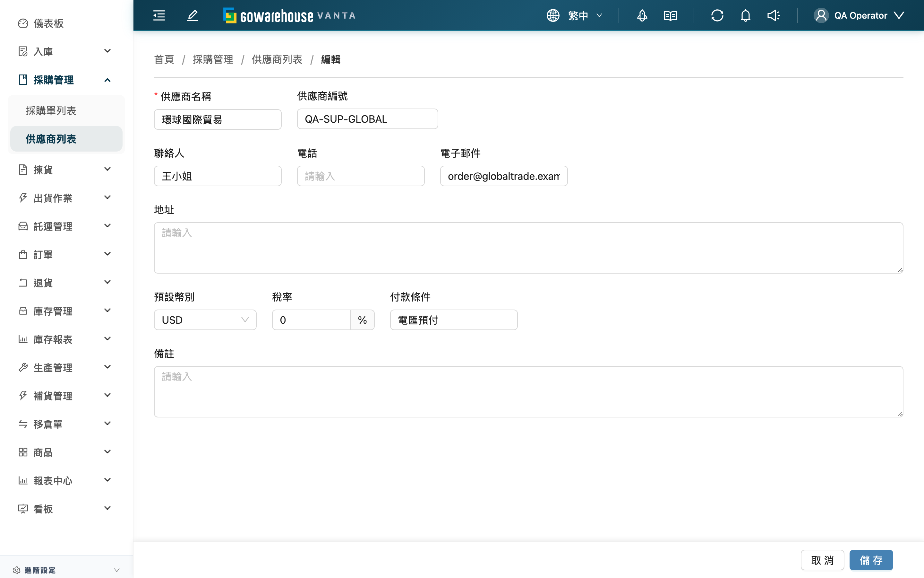924x578 pixels.
Task: Click the megaphone announcement icon
Action: click(774, 15)
